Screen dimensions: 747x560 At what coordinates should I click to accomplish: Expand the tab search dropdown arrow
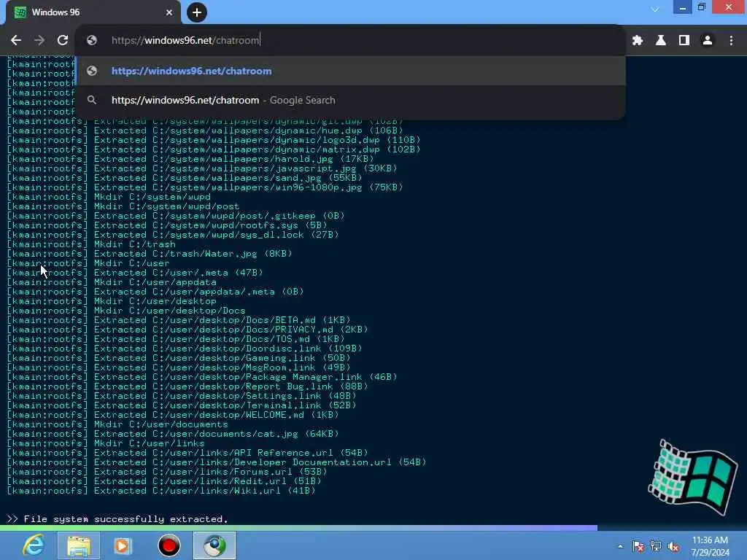(x=655, y=9)
